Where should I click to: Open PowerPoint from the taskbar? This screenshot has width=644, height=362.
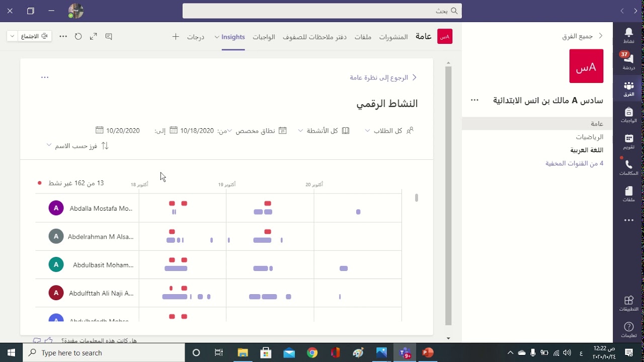click(x=428, y=352)
